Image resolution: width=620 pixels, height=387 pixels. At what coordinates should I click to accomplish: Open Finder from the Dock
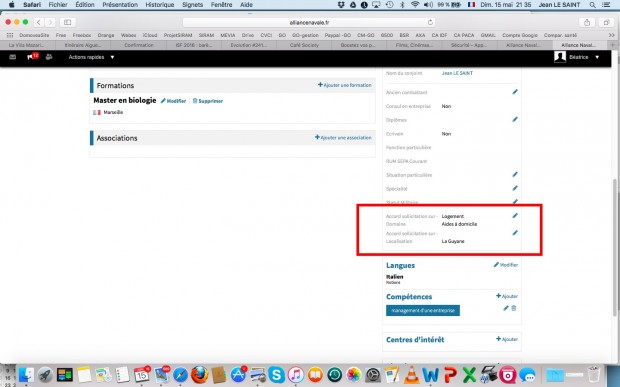point(26,374)
